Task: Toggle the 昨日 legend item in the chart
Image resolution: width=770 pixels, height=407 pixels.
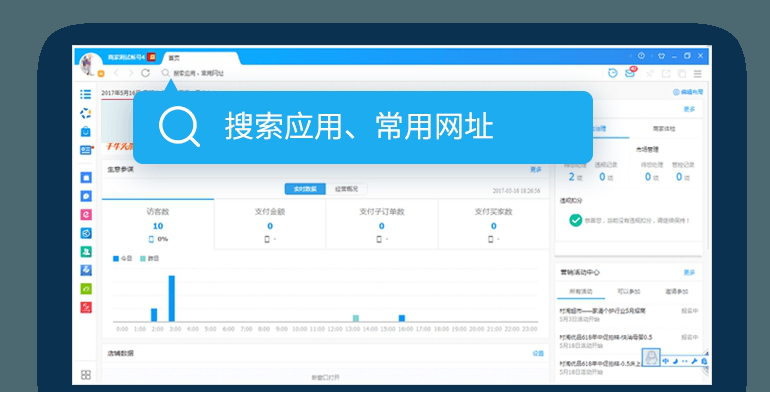Action: (152, 258)
